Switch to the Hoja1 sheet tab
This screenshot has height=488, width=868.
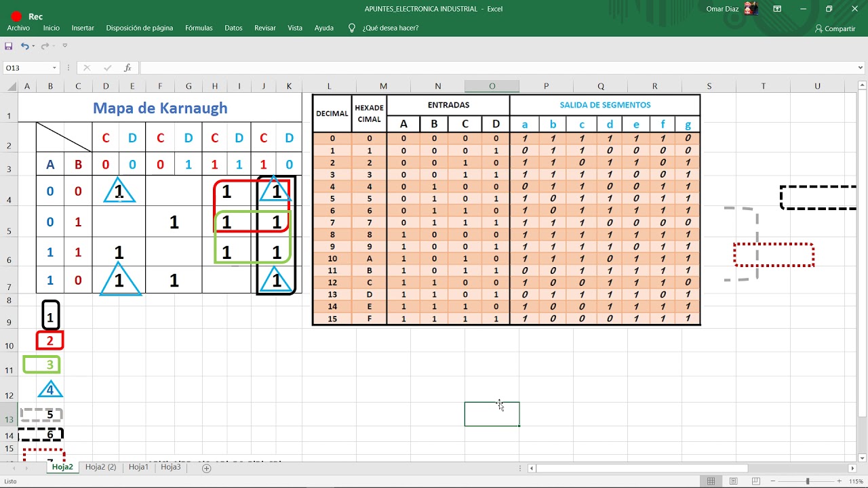(138, 467)
